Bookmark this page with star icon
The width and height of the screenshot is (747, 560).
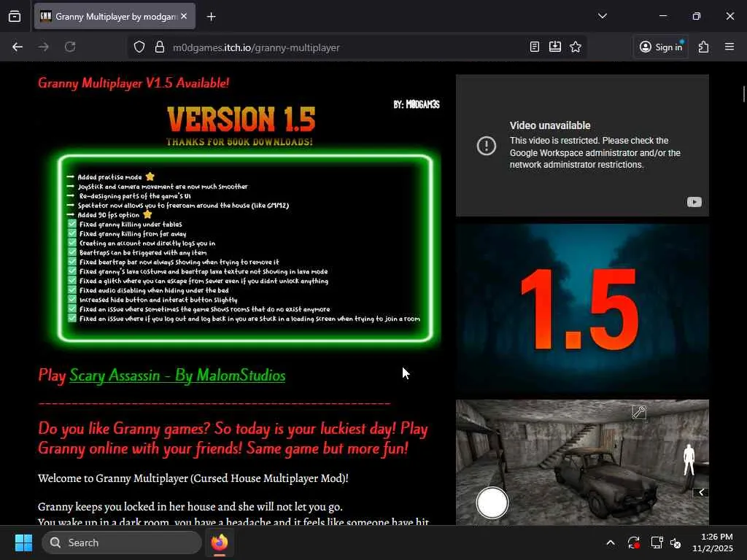(x=576, y=47)
